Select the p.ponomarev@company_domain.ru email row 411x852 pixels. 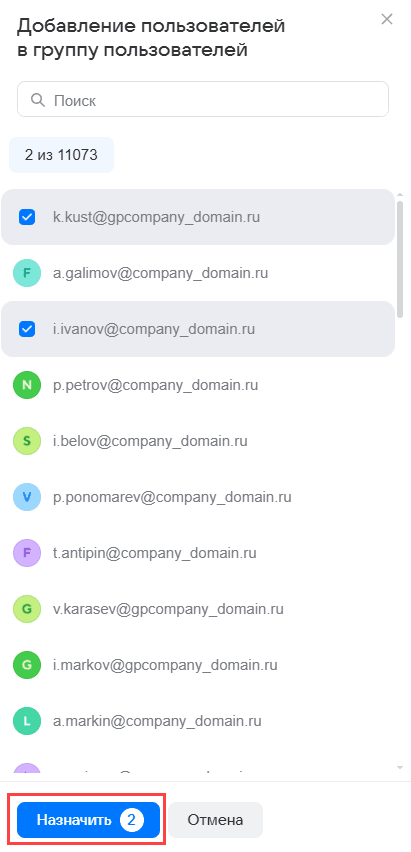coord(198,497)
